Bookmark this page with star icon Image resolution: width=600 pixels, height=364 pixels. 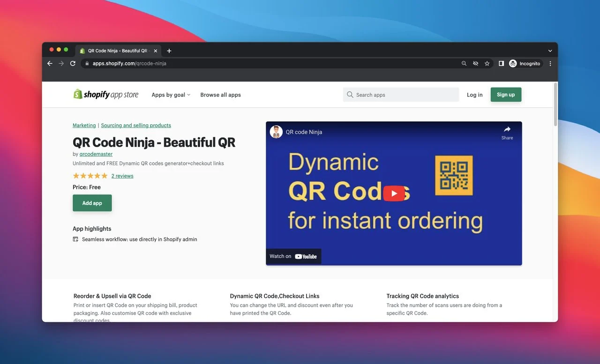click(487, 63)
